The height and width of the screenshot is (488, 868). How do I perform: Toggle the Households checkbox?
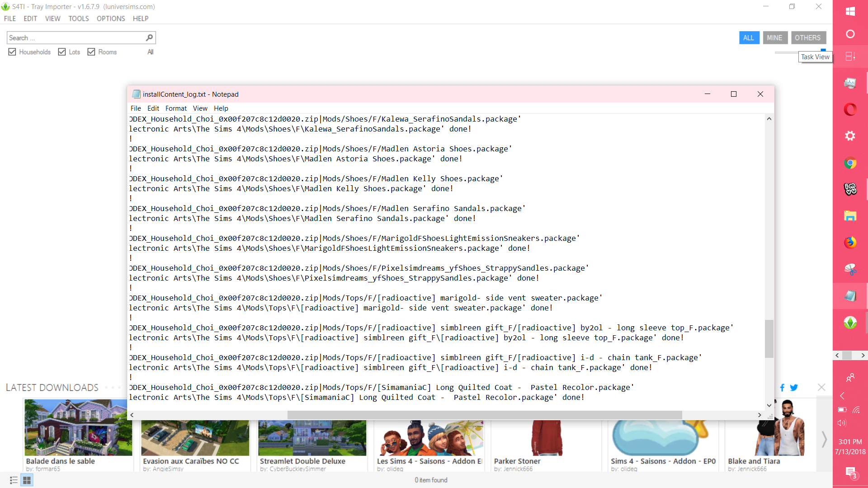pos(12,52)
